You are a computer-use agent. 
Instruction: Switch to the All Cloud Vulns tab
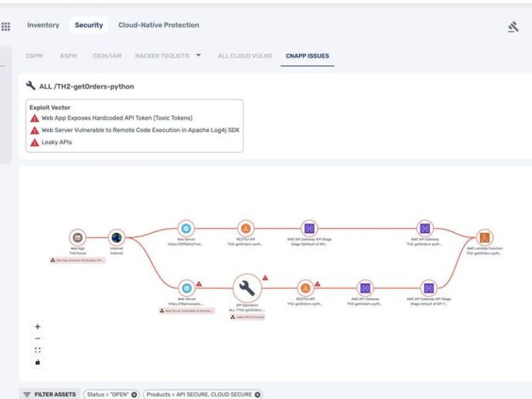pyautogui.click(x=245, y=56)
